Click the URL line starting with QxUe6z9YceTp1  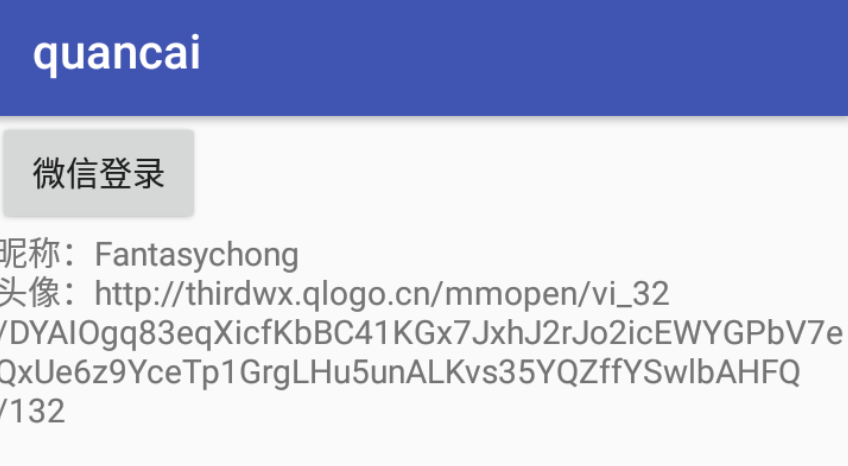click(x=400, y=372)
